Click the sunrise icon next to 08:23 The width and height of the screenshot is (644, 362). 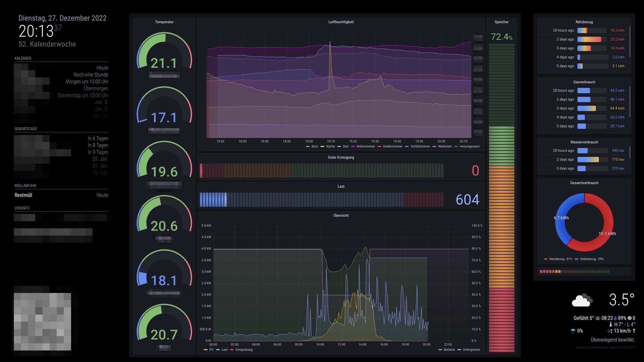(598, 318)
